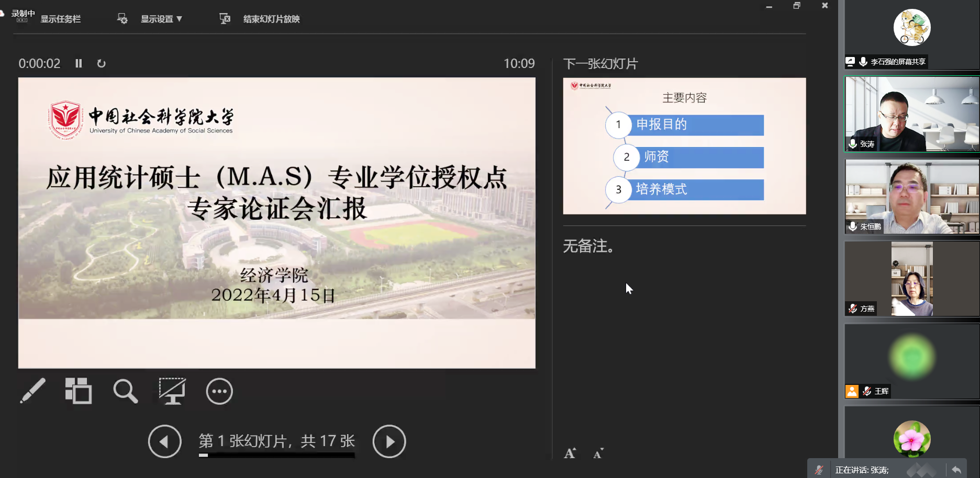Click the cat avatar of 李石强
Screen dimensions: 980x478
tap(912, 28)
